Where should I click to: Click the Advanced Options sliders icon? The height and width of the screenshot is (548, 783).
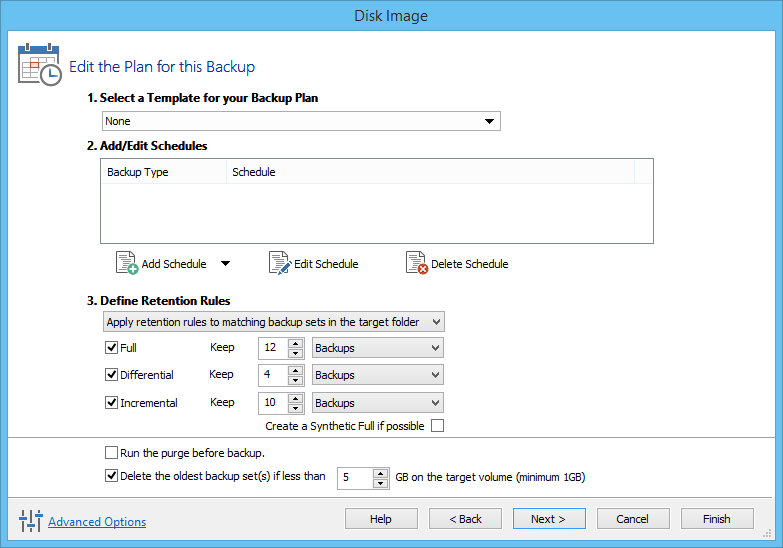(x=29, y=521)
